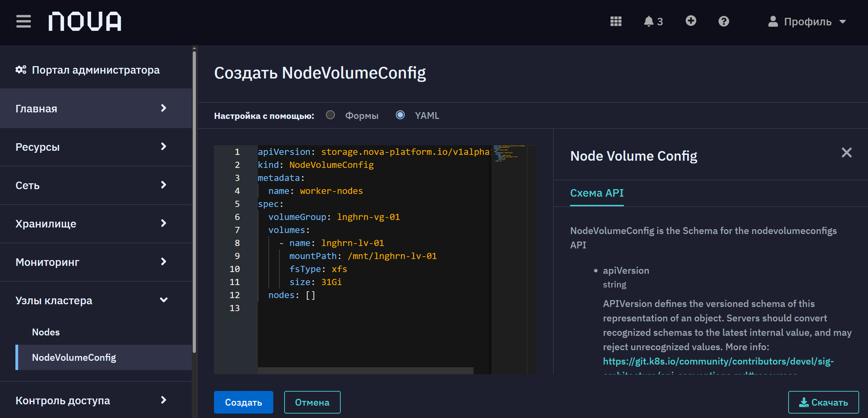Click line number 13 in editor gutter
Image resolution: width=868 pixels, height=418 pixels.
(x=235, y=308)
